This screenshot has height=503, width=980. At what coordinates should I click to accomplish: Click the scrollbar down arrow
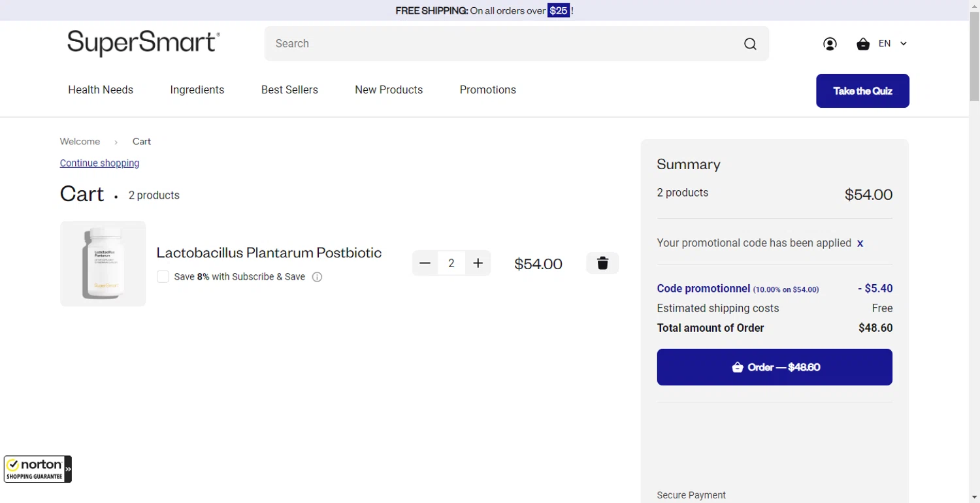[974, 498]
